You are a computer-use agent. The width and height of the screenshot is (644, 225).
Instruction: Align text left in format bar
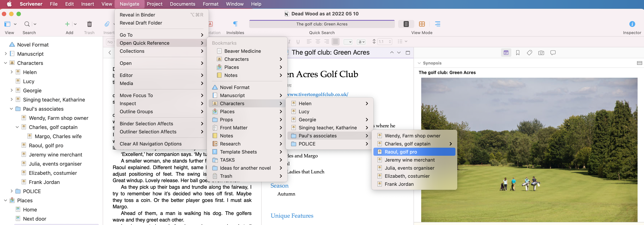point(309,42)
